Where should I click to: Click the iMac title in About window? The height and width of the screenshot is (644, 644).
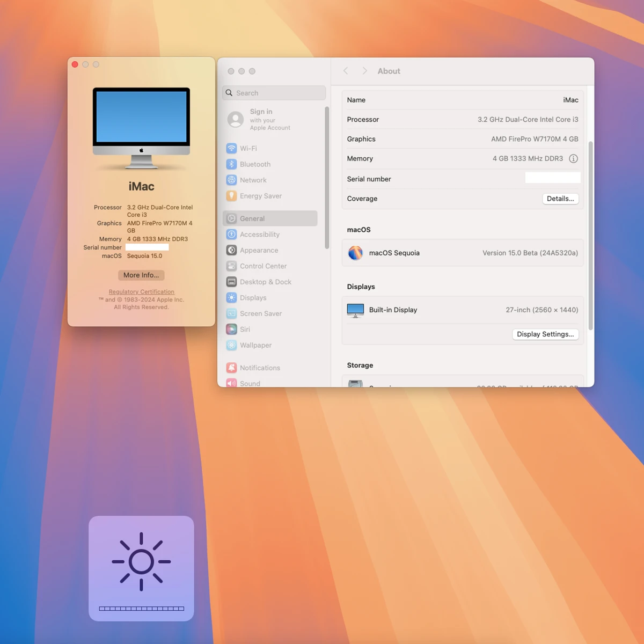tap(141, 186)
